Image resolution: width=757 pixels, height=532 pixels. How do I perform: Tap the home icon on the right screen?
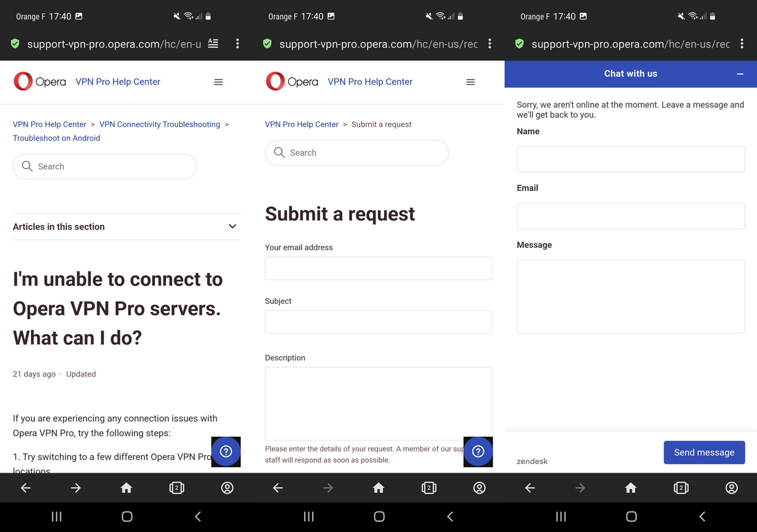tap(631, 488)
